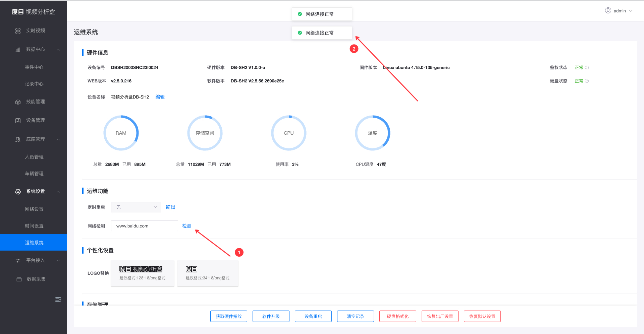Screen dimensions: 644x334
Task: Click the small 34*18 logo replacement thumbnail
Action: tap(208, 273)
